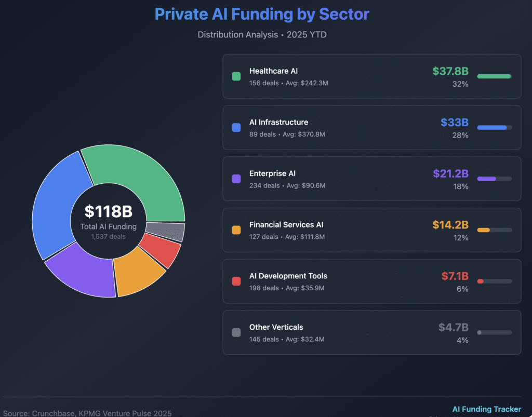The height and width of the screenshot is (417, 532).
Task: Click the blue AI Infrastructure legend swatch
Action: (236, 128)
